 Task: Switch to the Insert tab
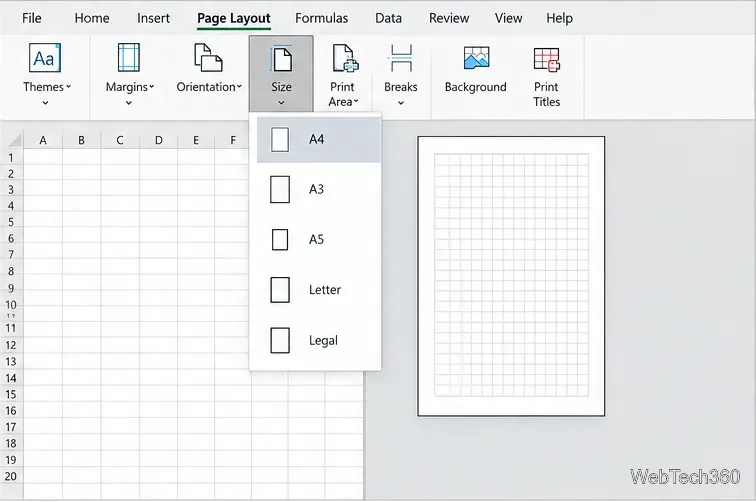click(153, 18)
